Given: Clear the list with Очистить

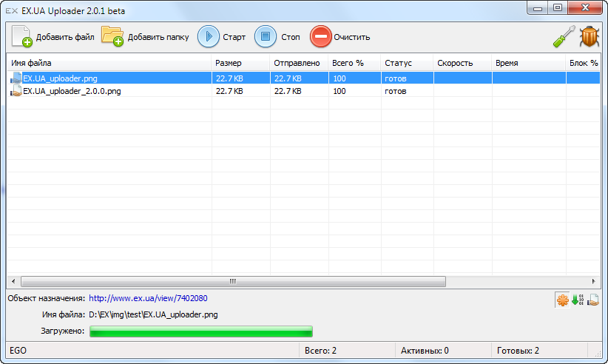Looking at the screenshot, I should (340, 37).
